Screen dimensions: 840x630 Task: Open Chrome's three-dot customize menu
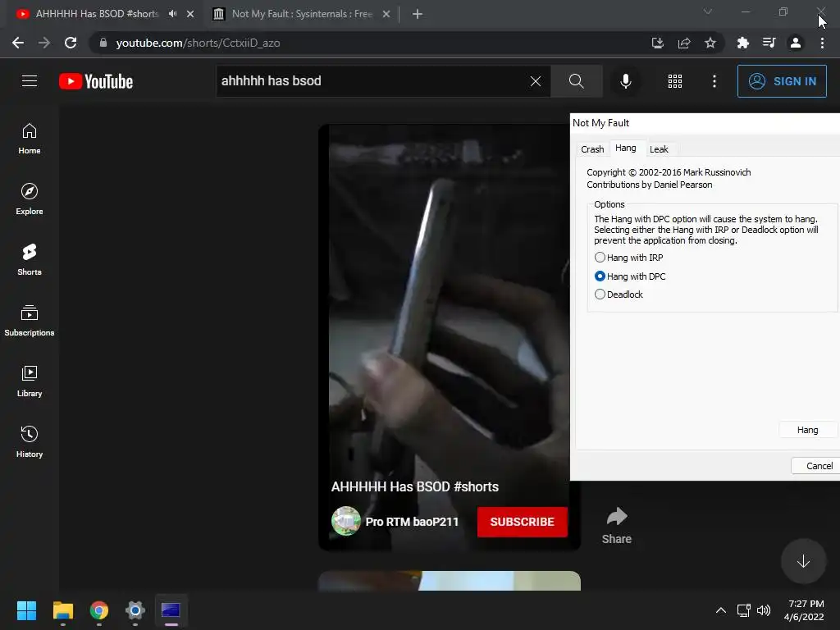(x=822, y=43)
